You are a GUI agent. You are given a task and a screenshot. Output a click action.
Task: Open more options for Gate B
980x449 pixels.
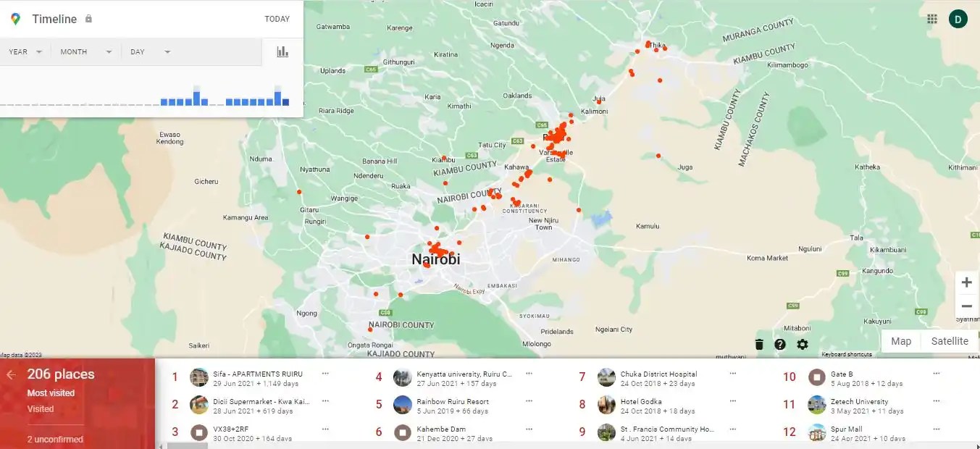(x=937, y=374)
